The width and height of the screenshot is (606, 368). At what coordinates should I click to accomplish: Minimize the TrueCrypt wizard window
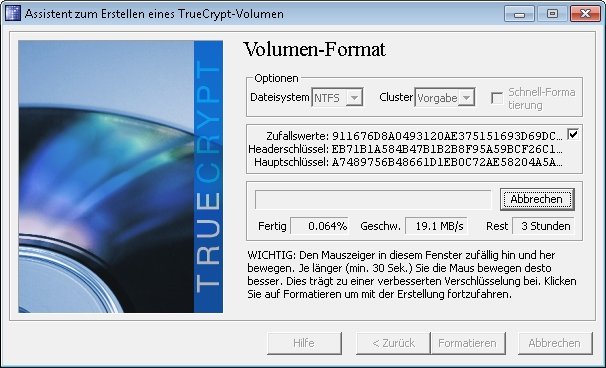(519, 14)
